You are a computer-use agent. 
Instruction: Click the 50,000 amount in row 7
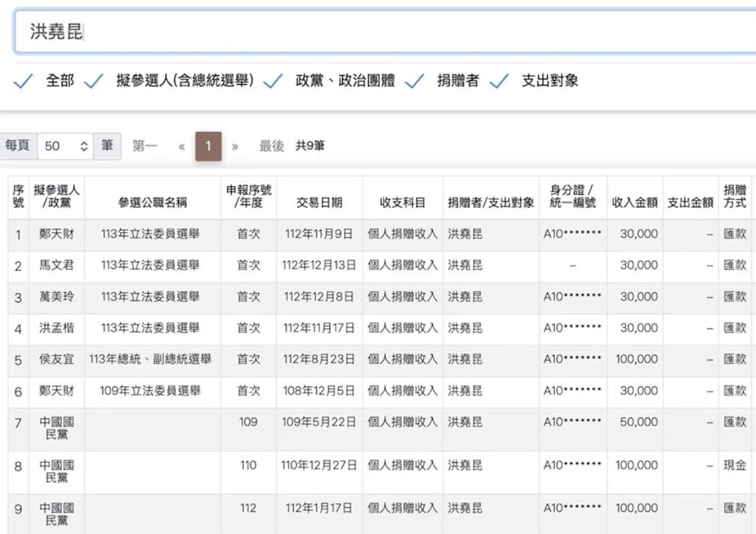[x=638, y=422]
